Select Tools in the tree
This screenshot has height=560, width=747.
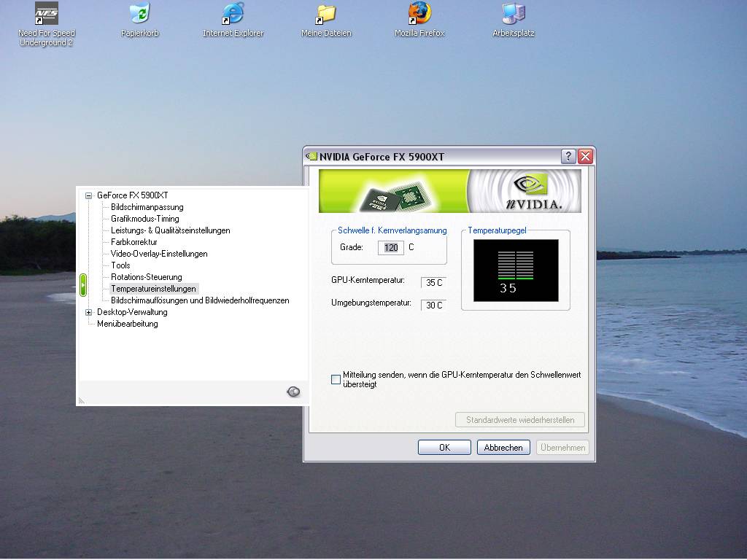(120, 265)
